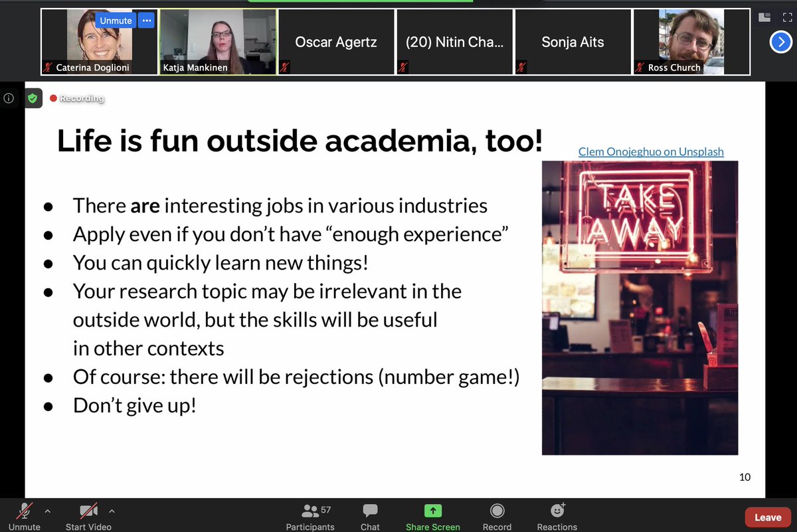797x532 pixels.
Task: Click the blue Unmute button on Caterina's tile
Action: [x=116, y=21]
